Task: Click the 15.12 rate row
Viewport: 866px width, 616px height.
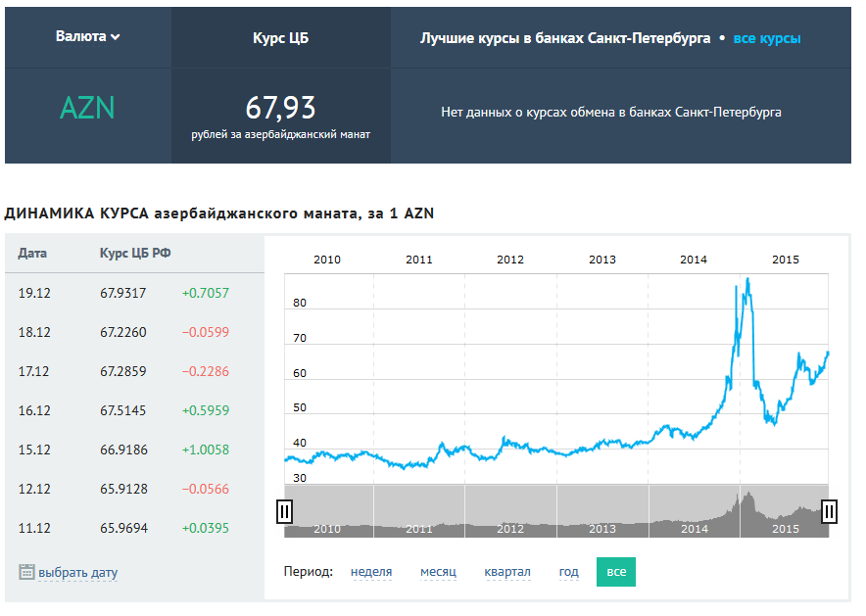Action: (x=133, y=450)
